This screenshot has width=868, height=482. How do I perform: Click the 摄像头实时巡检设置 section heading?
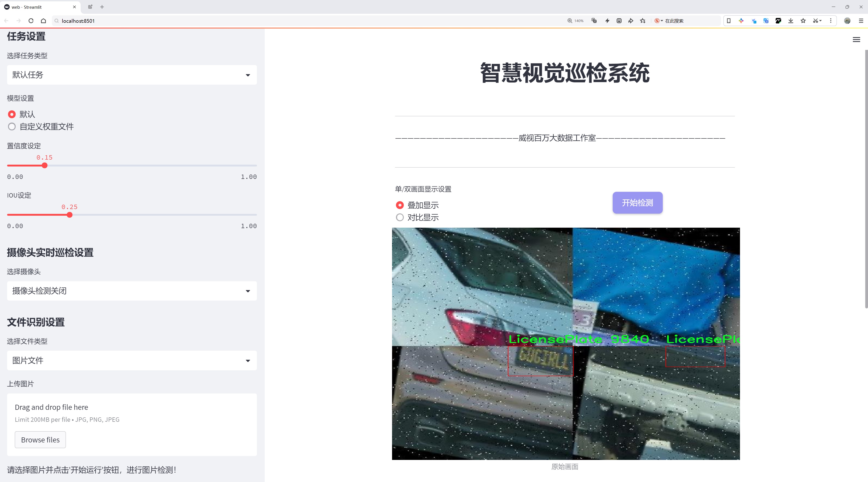coord(50,252)
